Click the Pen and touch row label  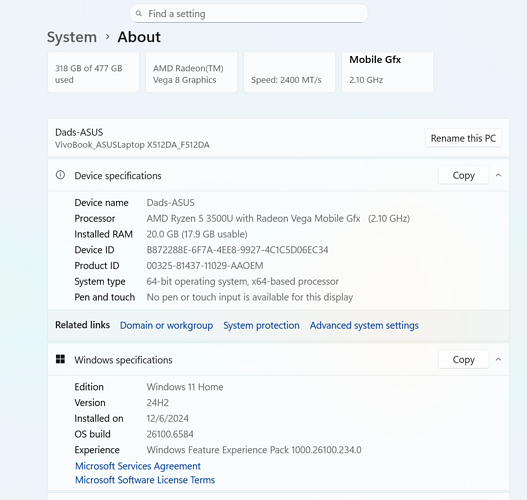pyautogui.click(x=105, y=297)
